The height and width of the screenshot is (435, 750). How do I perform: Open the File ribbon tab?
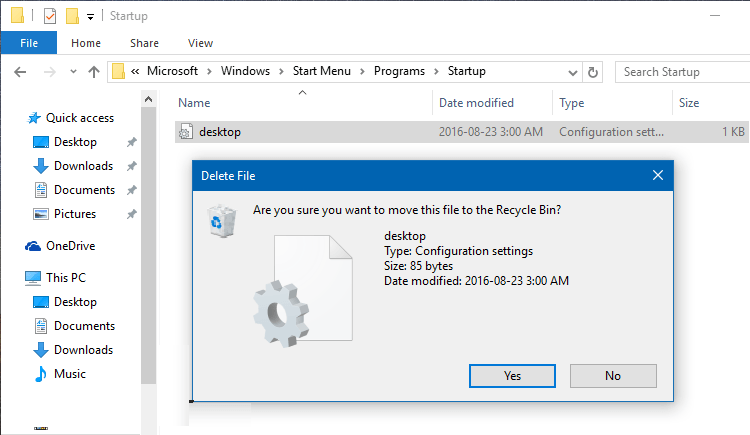coord(29,43)
